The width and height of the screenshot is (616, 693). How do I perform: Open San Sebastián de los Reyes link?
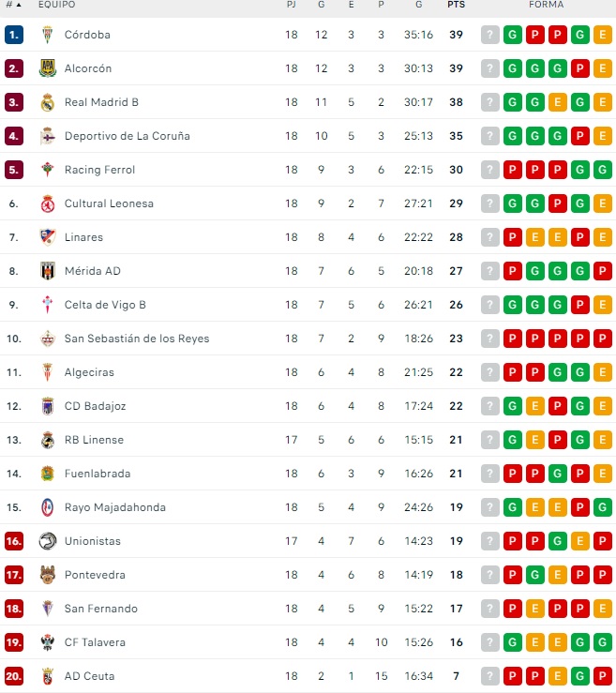pyautogui.click(x=136, y=339)
